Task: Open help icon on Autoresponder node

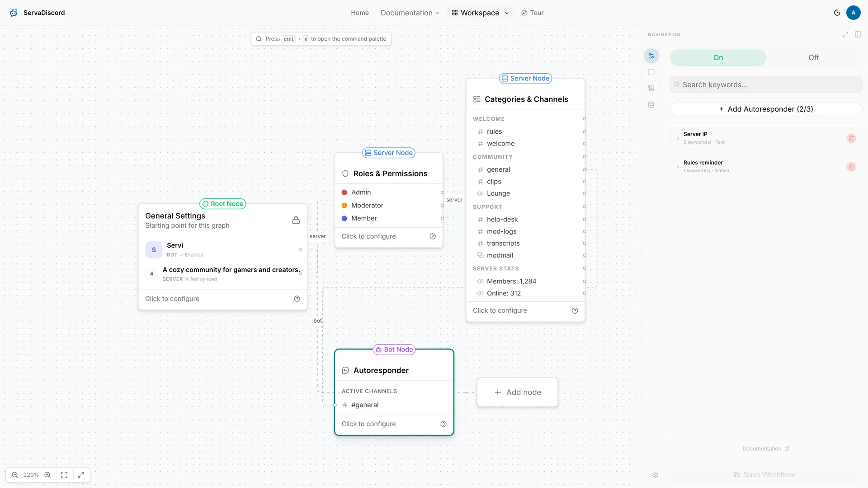Action: tap(443, 424)
